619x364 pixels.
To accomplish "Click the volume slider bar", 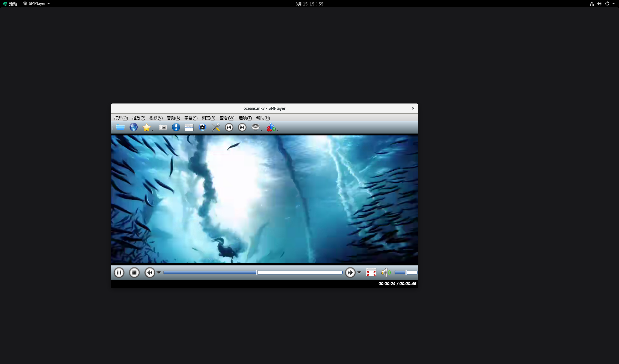I will pyautogui.click(x=406, y=273).
